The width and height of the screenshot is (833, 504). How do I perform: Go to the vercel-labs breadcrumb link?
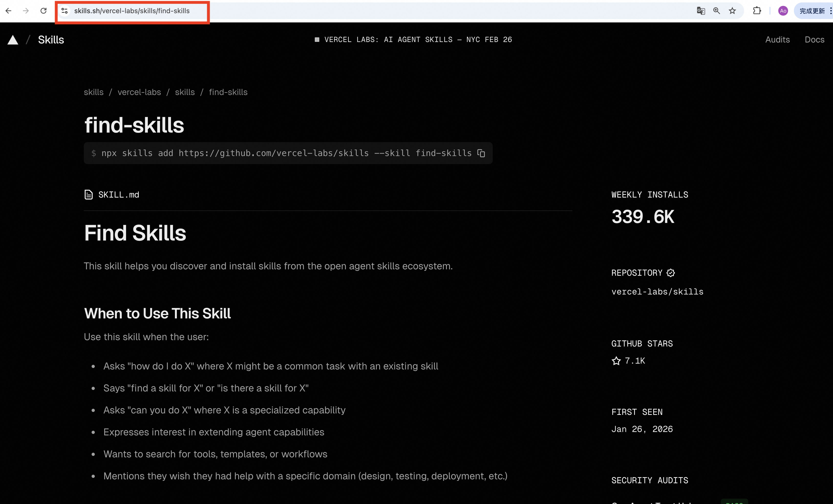[139, 92]
